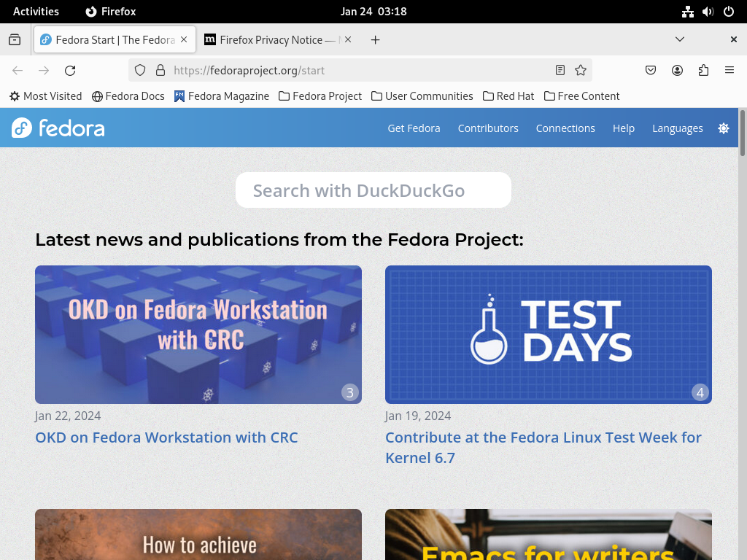The height and width of the screenshot is (560, 747).
Task: Toggle reader view icon in address bar
Action: point(560,71)
